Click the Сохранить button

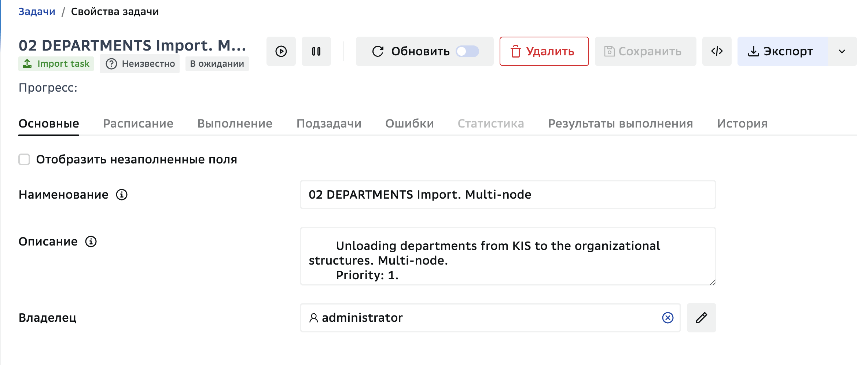click(646, 51)
